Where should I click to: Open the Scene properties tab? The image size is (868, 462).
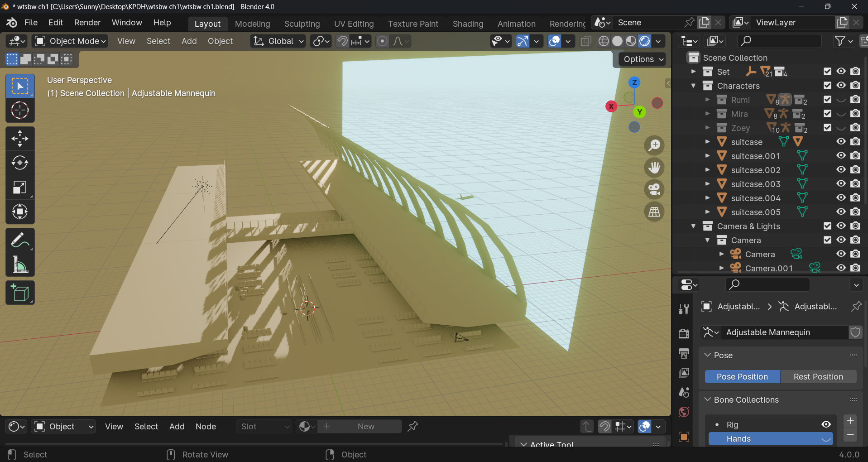coord(684,392)
